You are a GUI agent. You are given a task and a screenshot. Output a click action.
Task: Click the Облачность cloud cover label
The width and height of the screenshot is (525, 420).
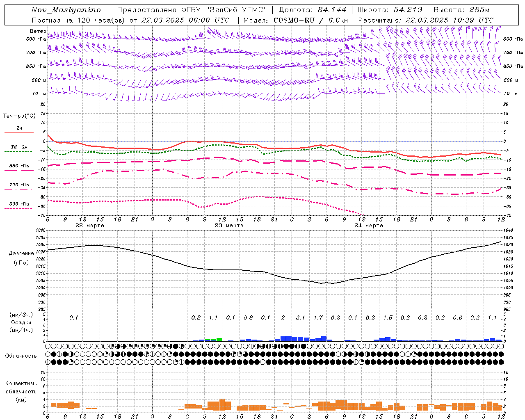[x=21, y=356]
